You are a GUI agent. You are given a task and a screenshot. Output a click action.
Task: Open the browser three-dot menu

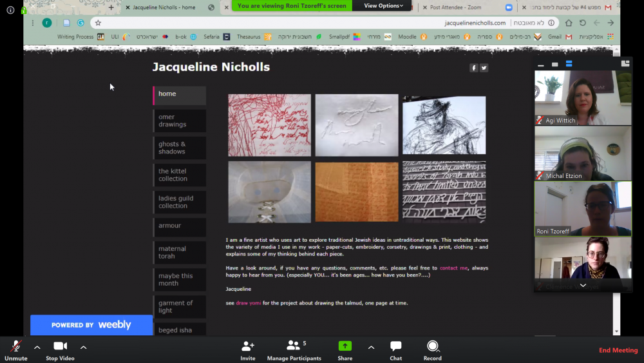point(32,23)
